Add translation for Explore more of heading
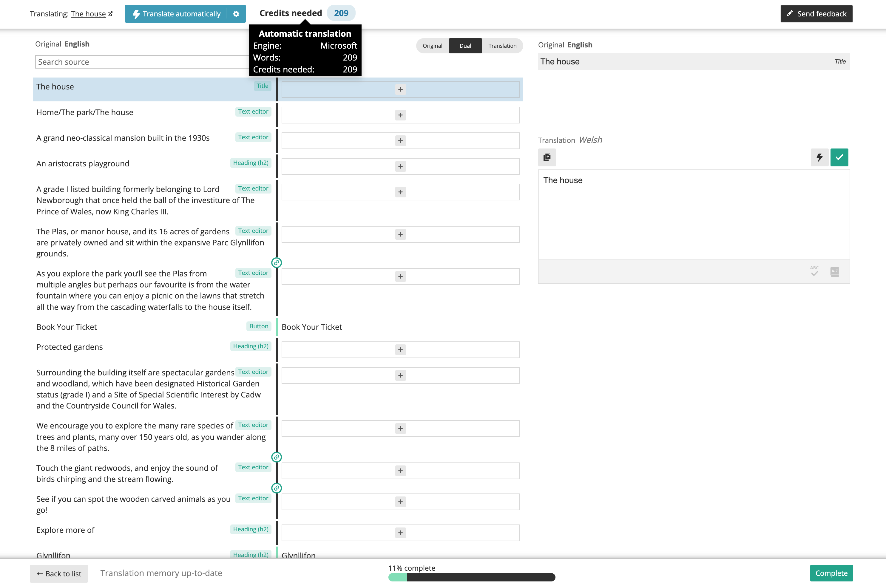Screen dimensions: 886x588 400,533
